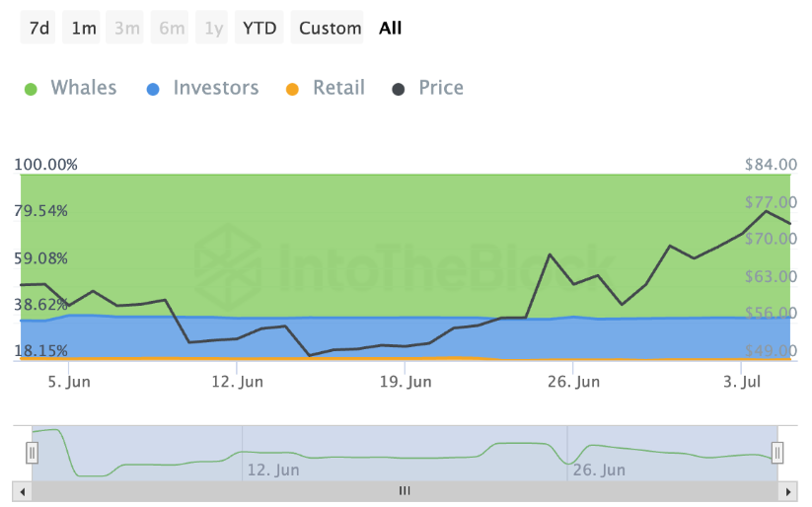The height and width of the screenshot is (507, 812).
Task: Click the dark Price legend dot
Action: pos(399,89)
